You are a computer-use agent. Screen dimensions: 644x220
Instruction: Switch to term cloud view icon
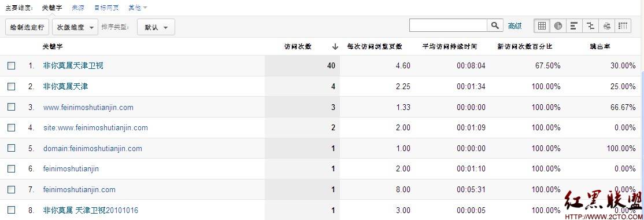[x=607, y=26]
